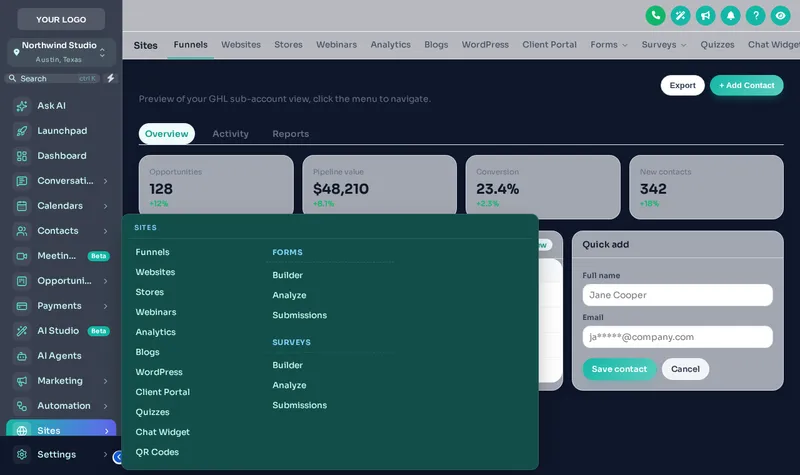800x475 pixels.
Task: Open Meetings camera icon in sidebar
Action: [x=22, y=256]
